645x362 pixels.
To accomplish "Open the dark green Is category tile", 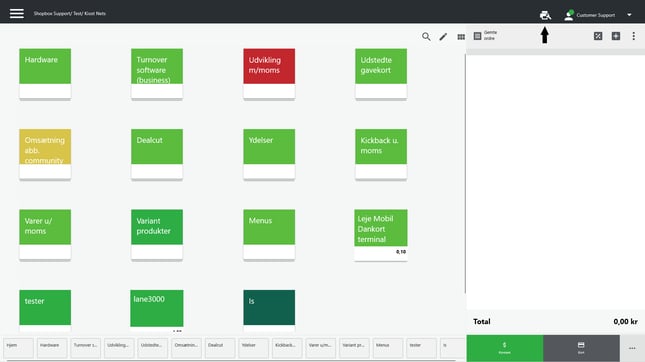I will 269,311.
